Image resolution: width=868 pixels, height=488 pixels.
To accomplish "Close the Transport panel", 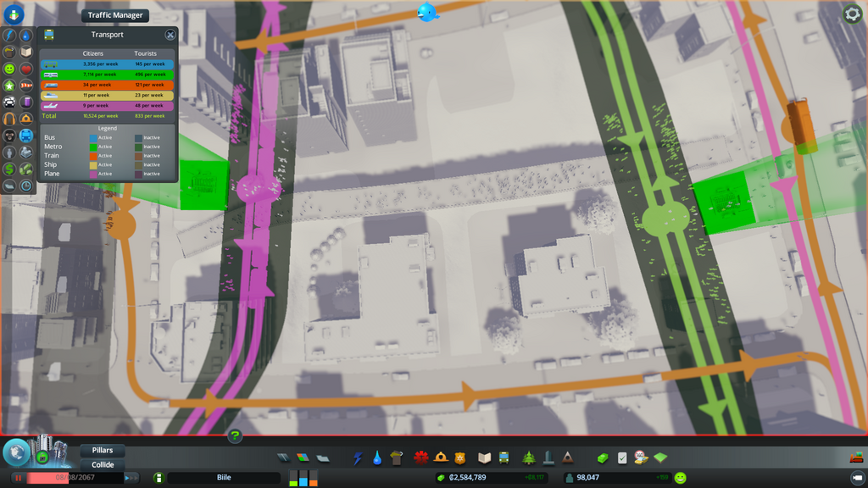I will point(170,35).
